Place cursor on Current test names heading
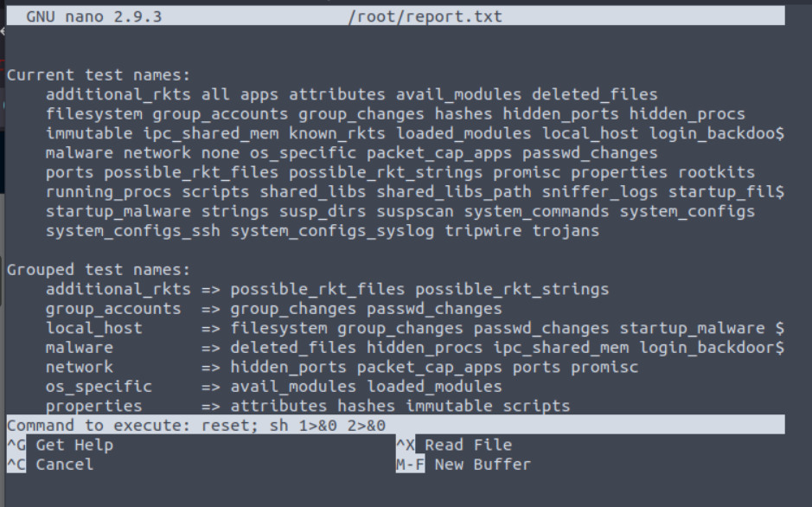The height and width of the screenshot is (507, 812). [x=99, y=75]
